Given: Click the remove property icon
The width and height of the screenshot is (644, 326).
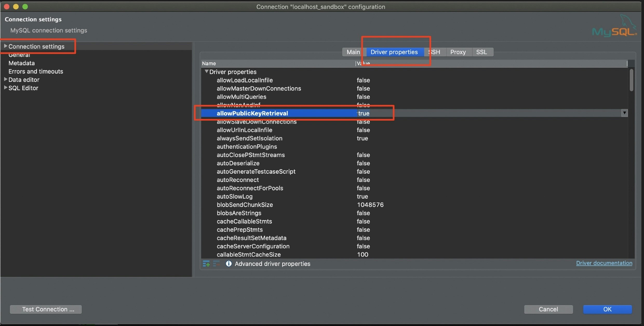Looking at the screenshot, I should (x=216, y=264).
